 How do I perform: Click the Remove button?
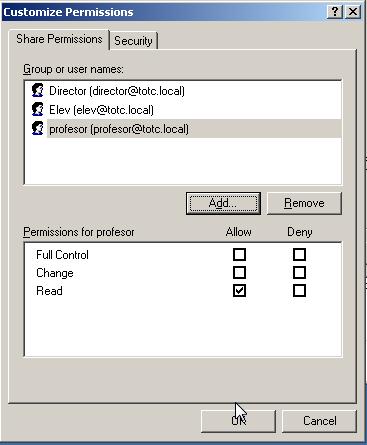304,203
